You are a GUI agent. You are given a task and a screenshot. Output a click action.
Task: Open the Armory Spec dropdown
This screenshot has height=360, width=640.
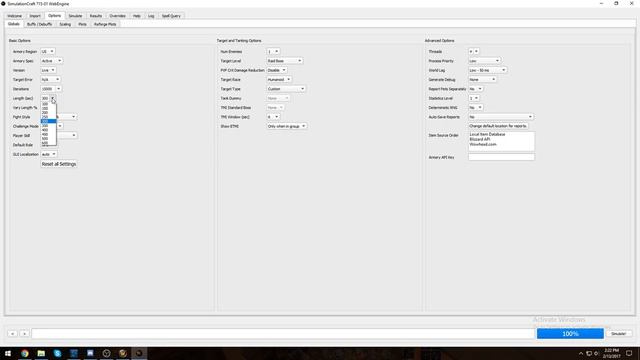coord(51,61)
